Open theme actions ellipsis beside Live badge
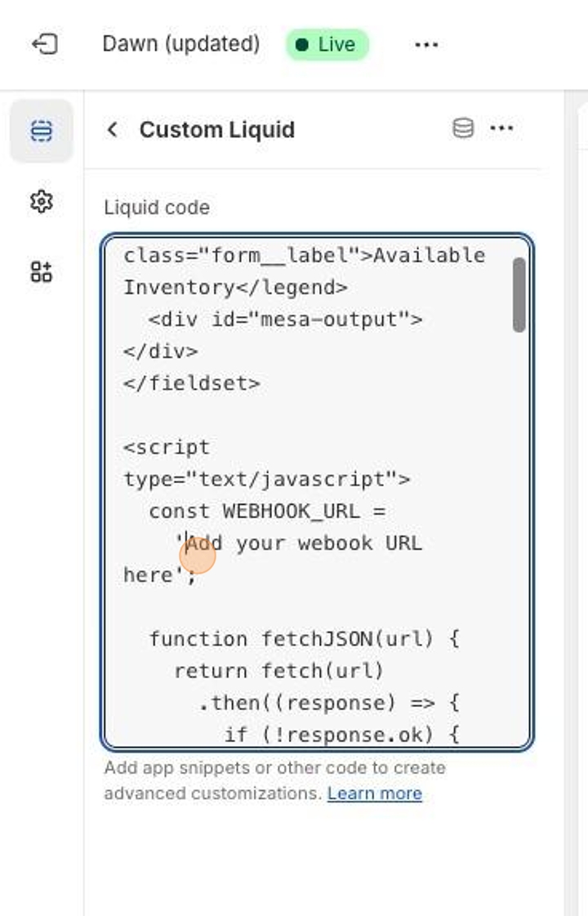Image resolution: width=588 pixels, height=916 pixels. 426,44
